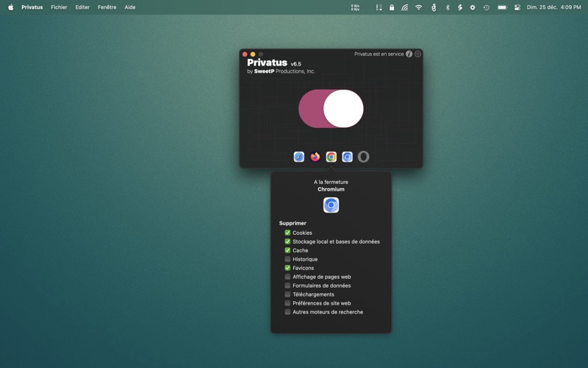Screen dimensions: 588x368
Task: Click the padlock icon in menu bar
Action: point(392,7)
